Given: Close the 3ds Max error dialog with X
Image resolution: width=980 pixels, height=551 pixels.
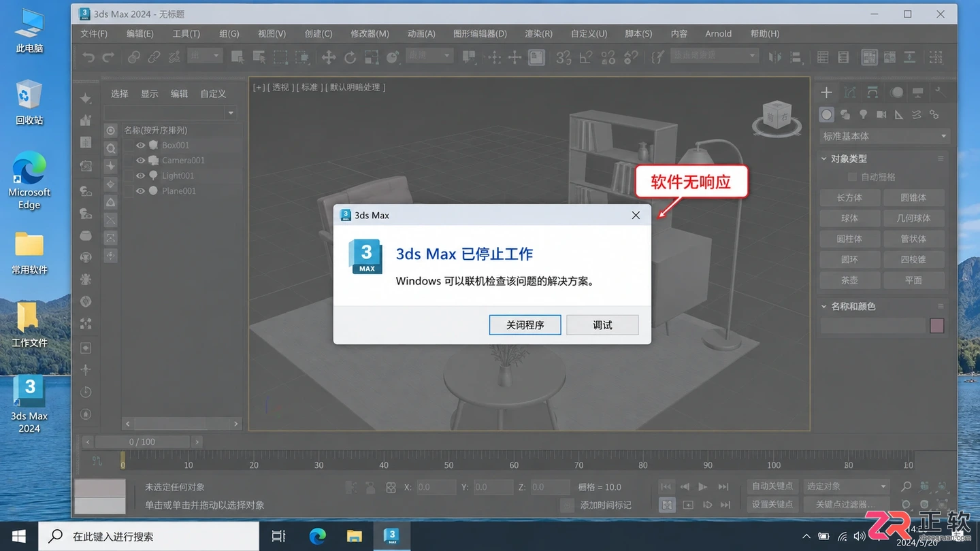Looking at the screenshot, I should pos(636,215).
